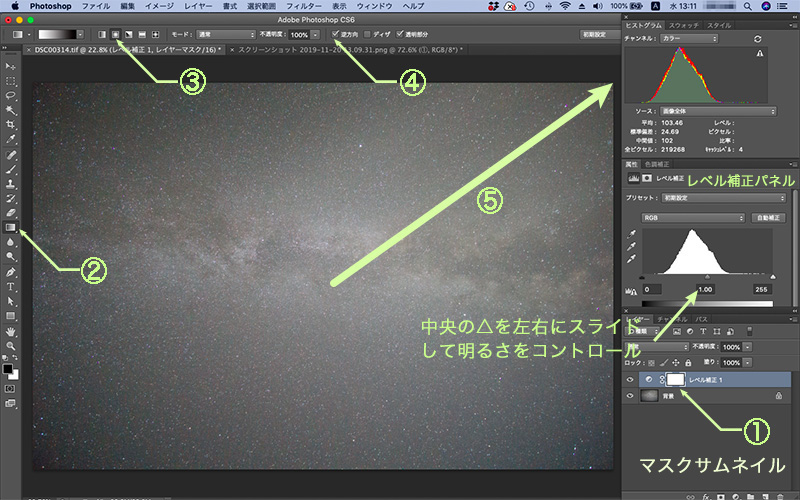The image size is (800, 500).
Task: Toggle layer filtering switch
Action: point(749,331)
